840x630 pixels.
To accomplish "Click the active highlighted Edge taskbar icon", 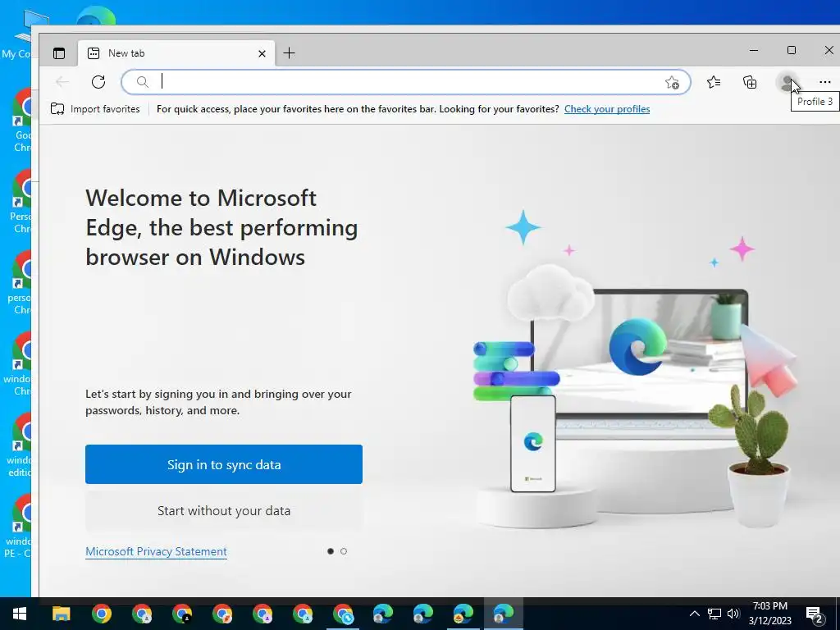I will coord(503,614).
